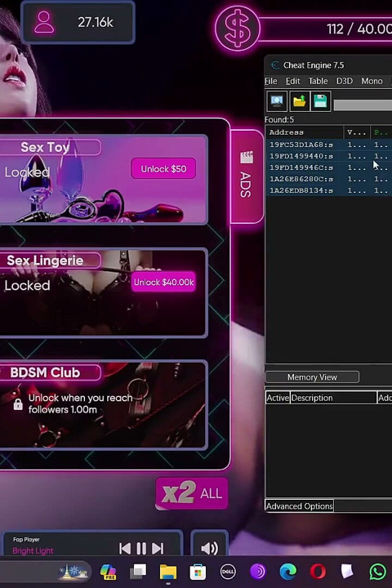Launch Microsoft Edge from taskbar

(x=287, y=572)
